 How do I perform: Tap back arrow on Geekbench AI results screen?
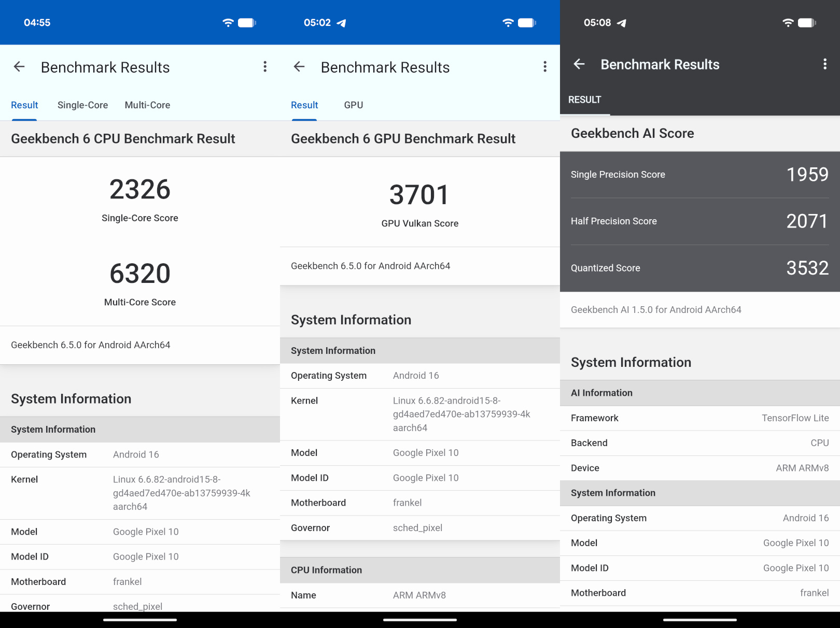tap(579, 64)
